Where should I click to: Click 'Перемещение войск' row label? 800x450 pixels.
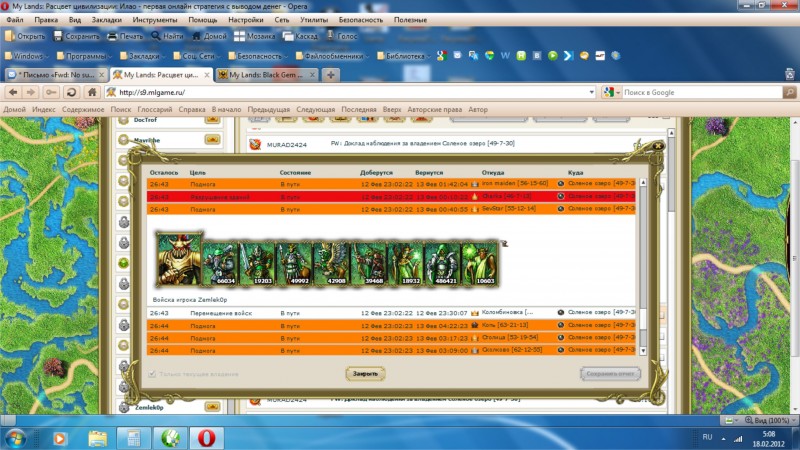pos(221,313)
